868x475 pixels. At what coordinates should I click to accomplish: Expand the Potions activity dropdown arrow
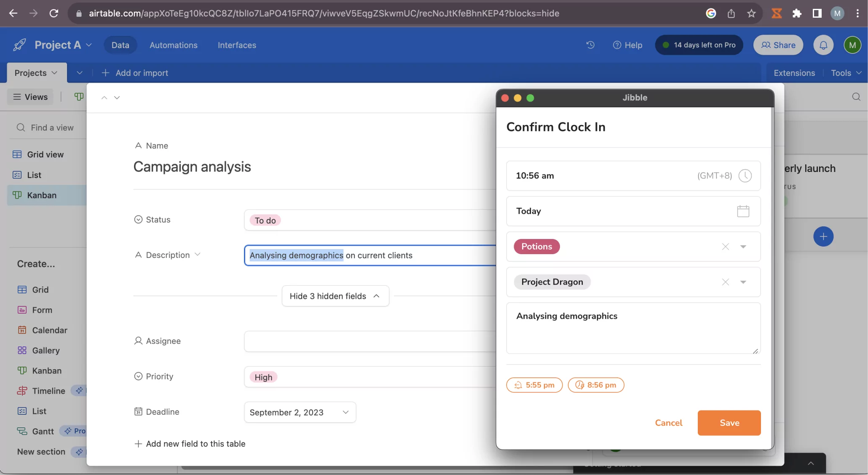(743, 247)
